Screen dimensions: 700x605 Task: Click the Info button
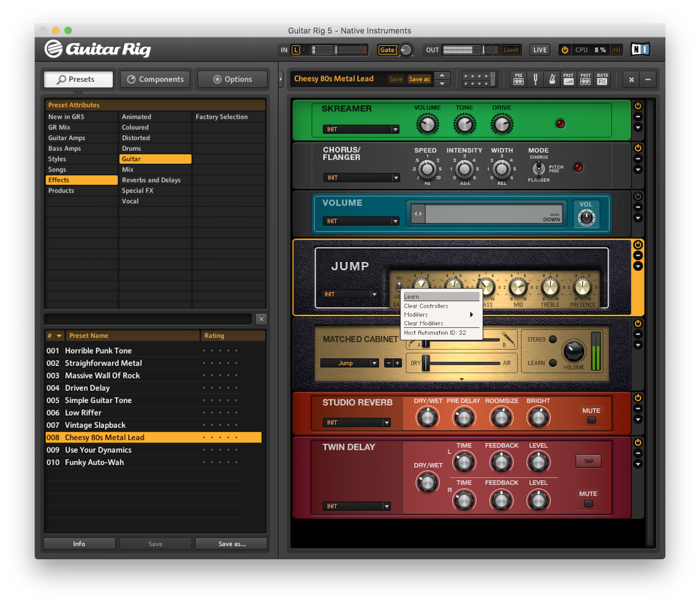[x=79, y=544]
